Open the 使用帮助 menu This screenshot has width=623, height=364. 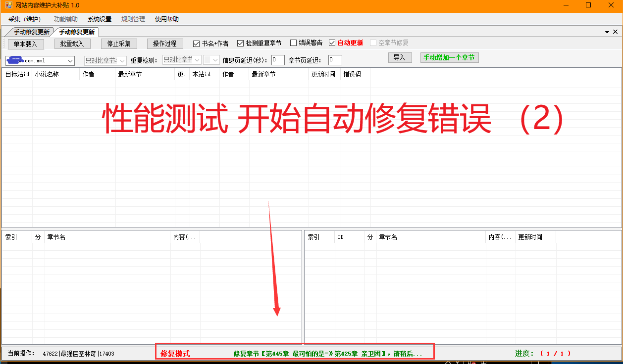point(167,19)
